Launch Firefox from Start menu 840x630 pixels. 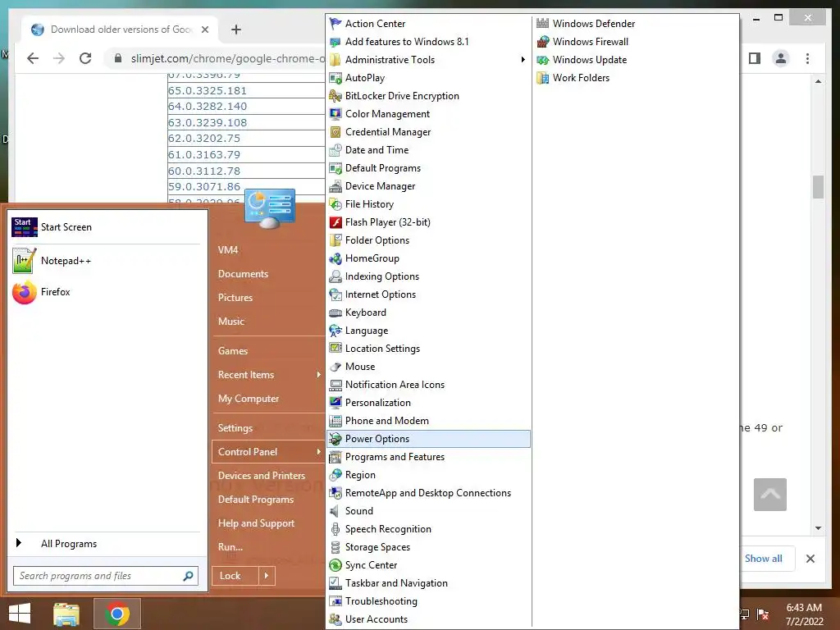click(106, 292)
